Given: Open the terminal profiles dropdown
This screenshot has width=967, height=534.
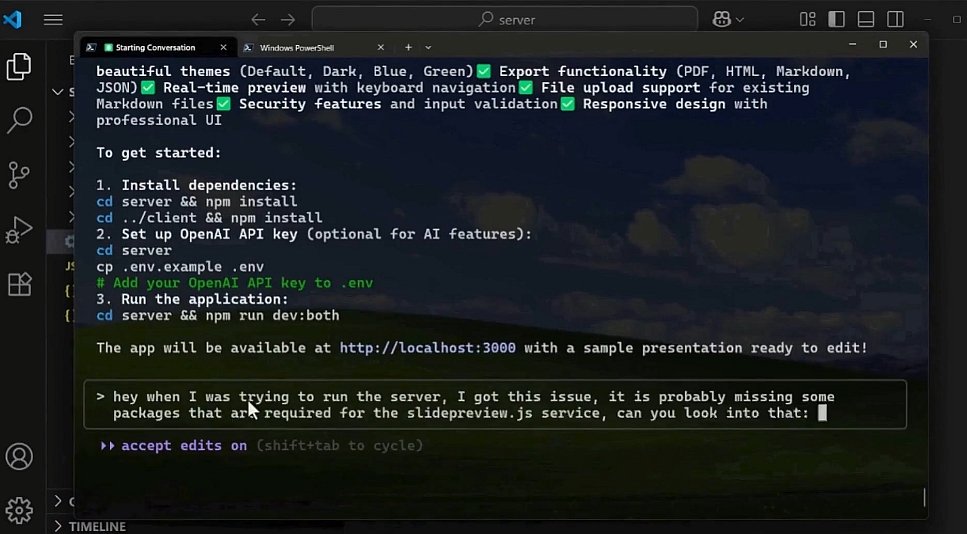Looking at the screenshot, I should pos(428,47).
